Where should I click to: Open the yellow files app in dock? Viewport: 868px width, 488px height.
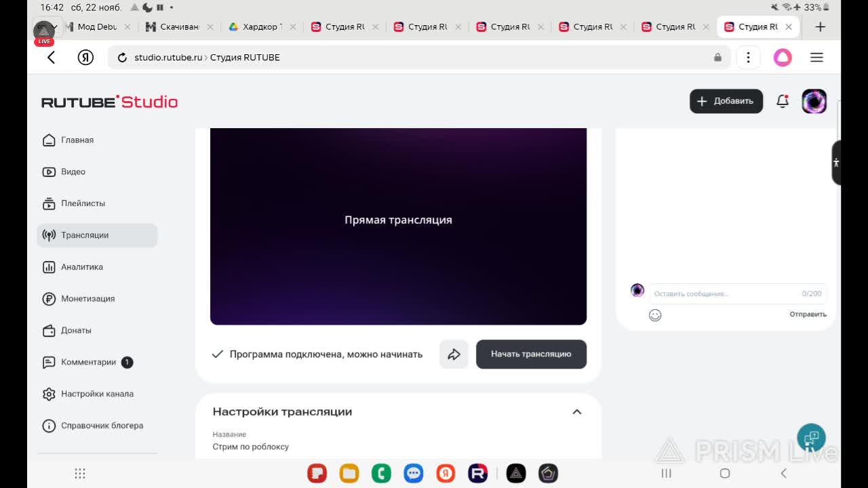pos(349,473)
